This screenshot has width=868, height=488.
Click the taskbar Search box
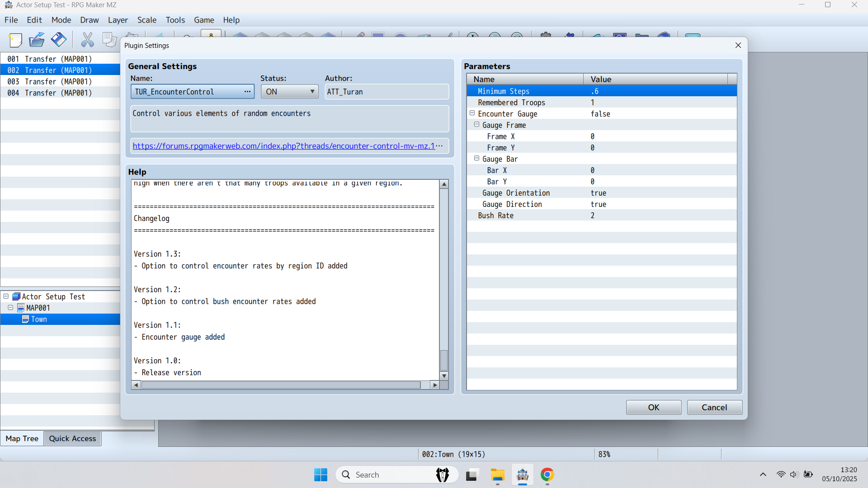coord(397,475)
